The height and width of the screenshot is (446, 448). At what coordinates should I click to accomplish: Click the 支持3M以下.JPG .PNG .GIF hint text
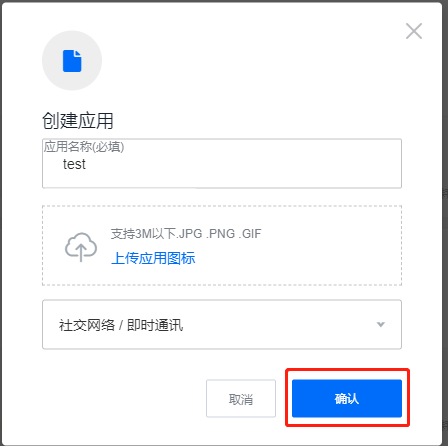click(x=186, y=234)
